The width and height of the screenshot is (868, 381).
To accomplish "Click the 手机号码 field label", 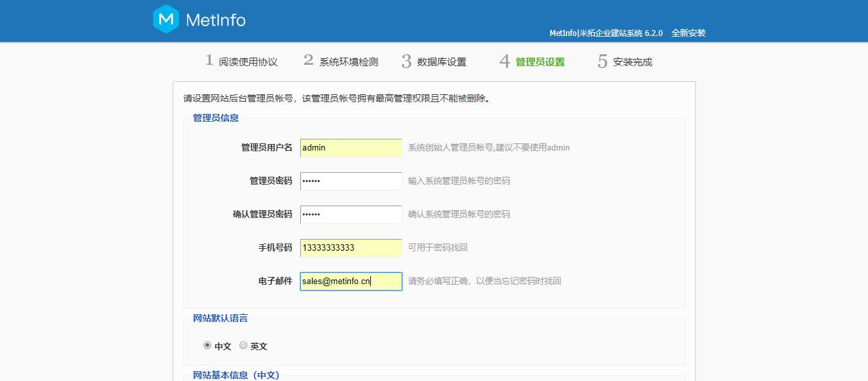I will [x=275, y=247].
